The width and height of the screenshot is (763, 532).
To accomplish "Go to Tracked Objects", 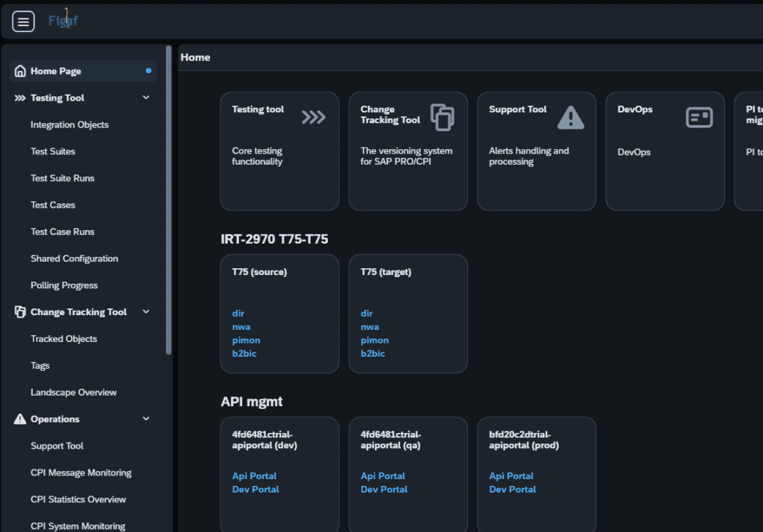I will click(x=64, y=339).
